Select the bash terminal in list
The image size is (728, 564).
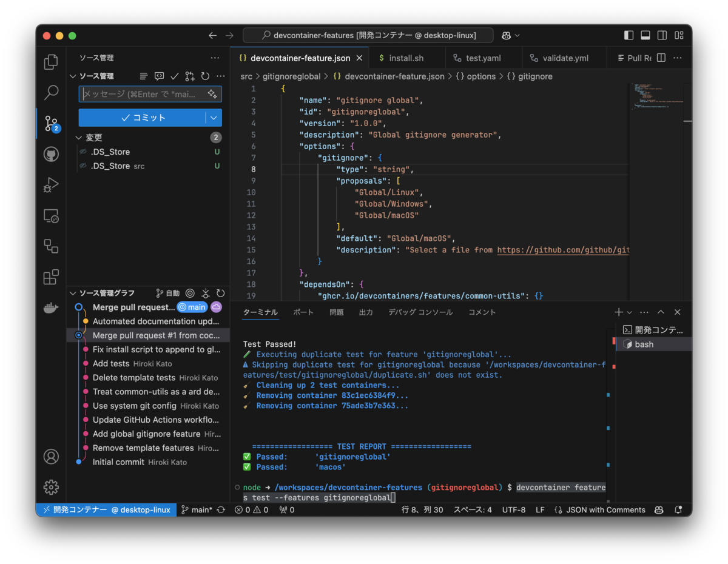pos(654,344)
